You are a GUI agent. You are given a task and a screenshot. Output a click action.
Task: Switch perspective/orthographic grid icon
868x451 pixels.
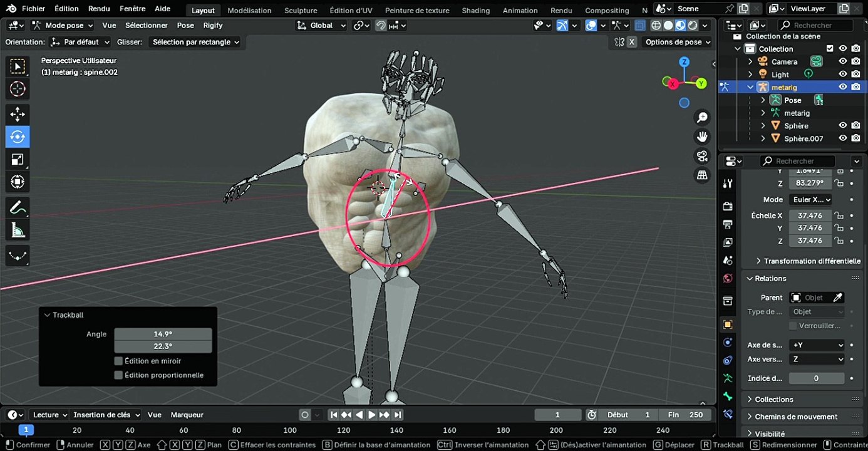pyautogui.click(x=702, y=175)
